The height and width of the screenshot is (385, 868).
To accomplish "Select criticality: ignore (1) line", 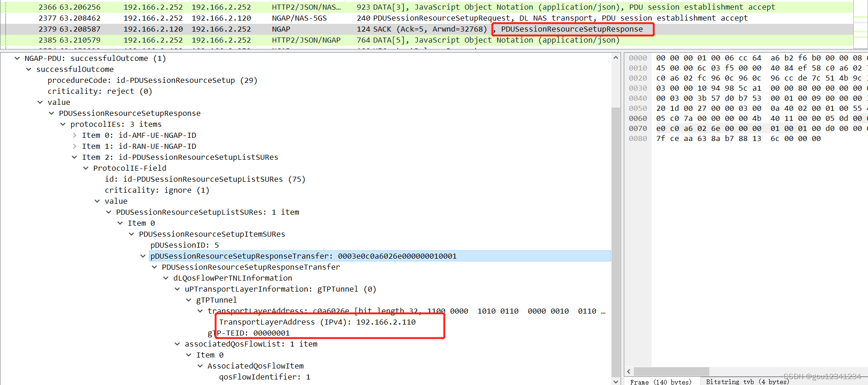I will pos(157,190).
